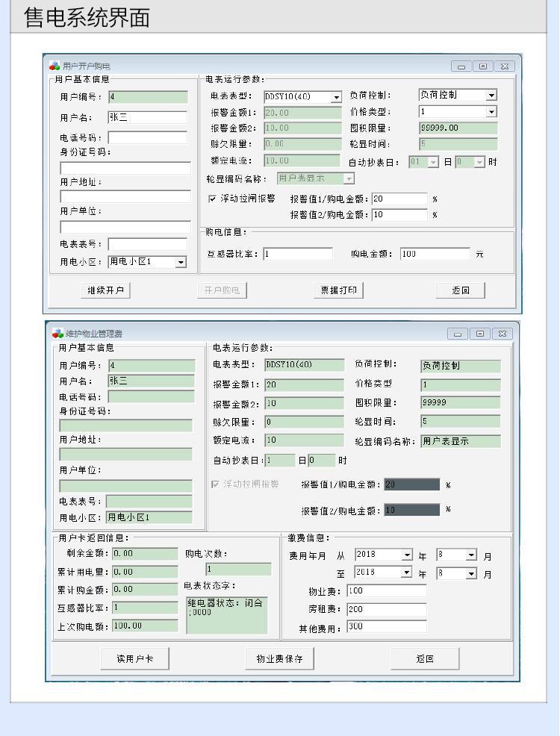Click the 继续开户 button
The width and height of the screenshot is (560, 736).
[x=105, y=290]
